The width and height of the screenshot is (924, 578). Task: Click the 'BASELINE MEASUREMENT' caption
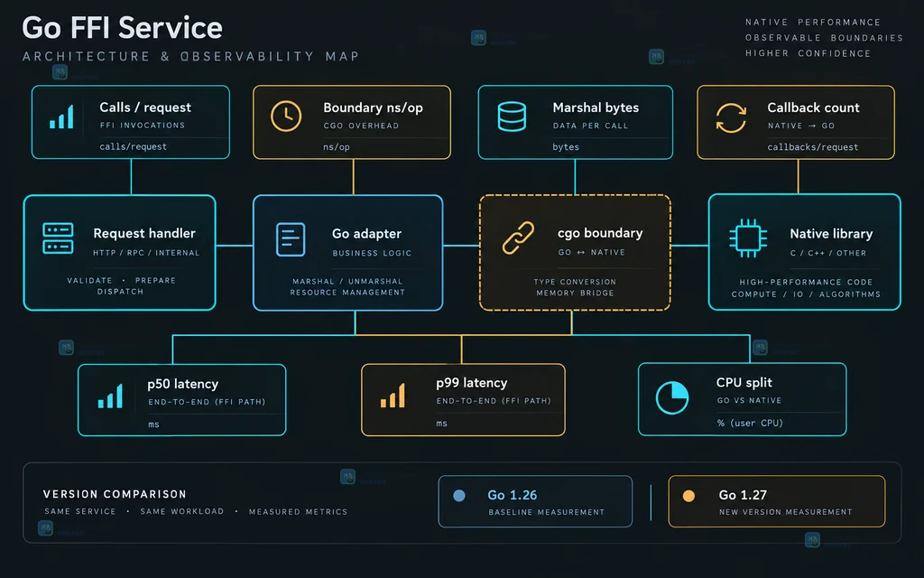pos(546,512)
